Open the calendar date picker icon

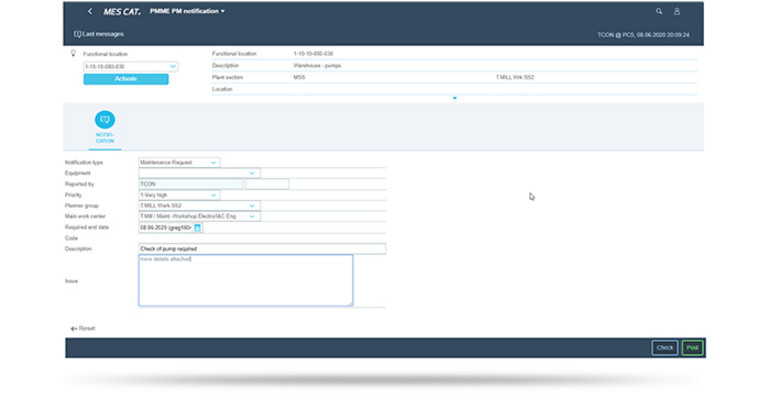tap(197, 228)
